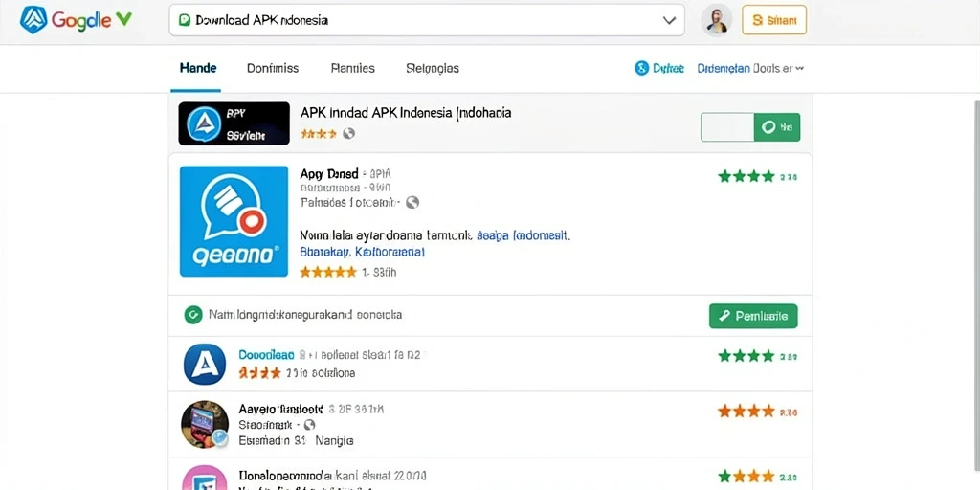Click the globe icon beside the top orange stars
The height and width of the screenshot is (490, 980).
click(x=348, y=133)
